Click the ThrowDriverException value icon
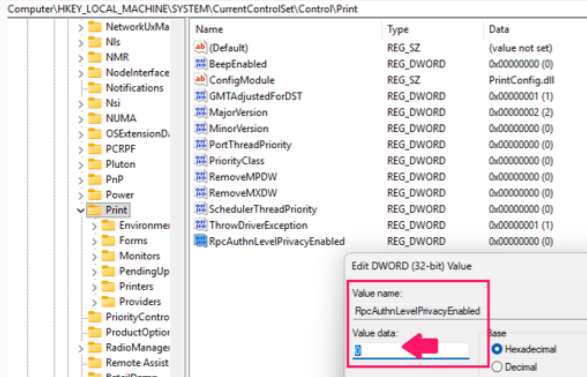 pos(200,225)
